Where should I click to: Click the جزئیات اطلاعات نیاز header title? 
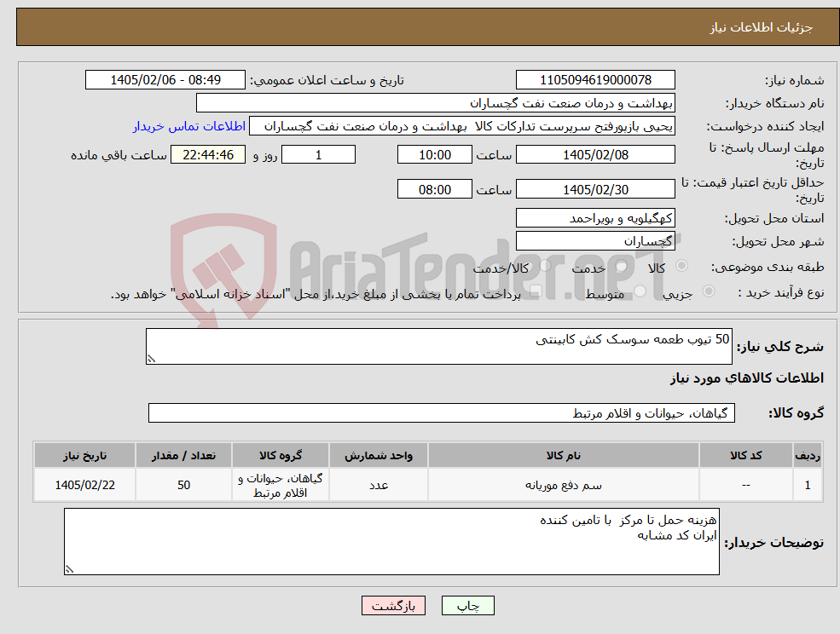pyautogui.click(x=762, y=27)
